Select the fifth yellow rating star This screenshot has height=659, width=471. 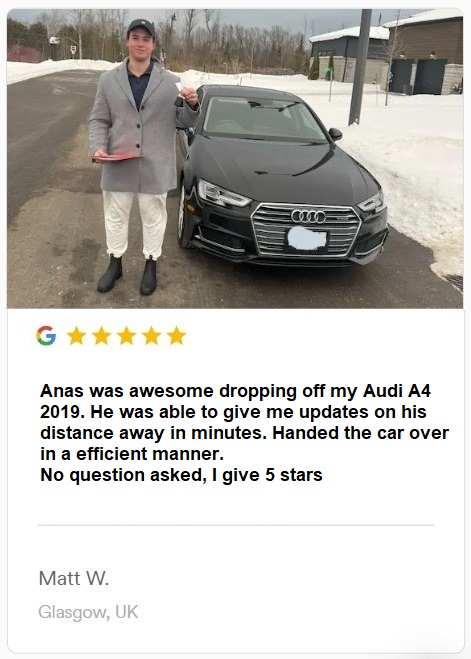pyautogui.click(x=176, y=335)
